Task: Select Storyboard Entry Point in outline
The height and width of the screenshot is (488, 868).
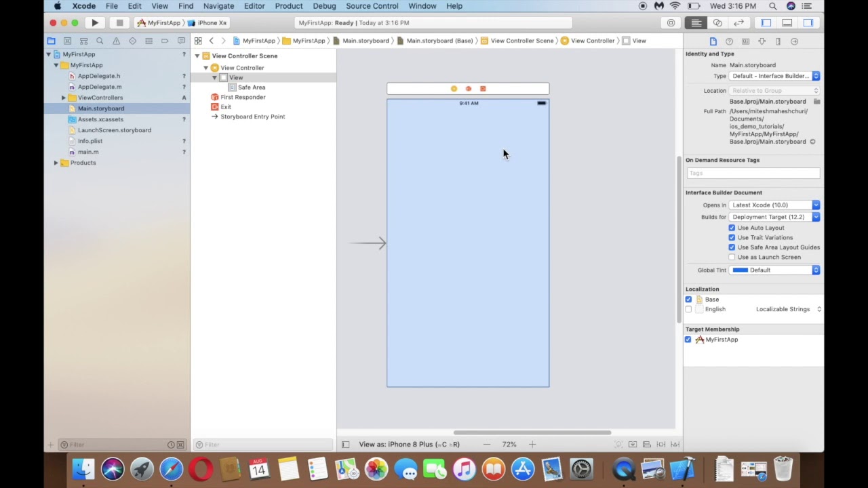Action: click(252, 117)
